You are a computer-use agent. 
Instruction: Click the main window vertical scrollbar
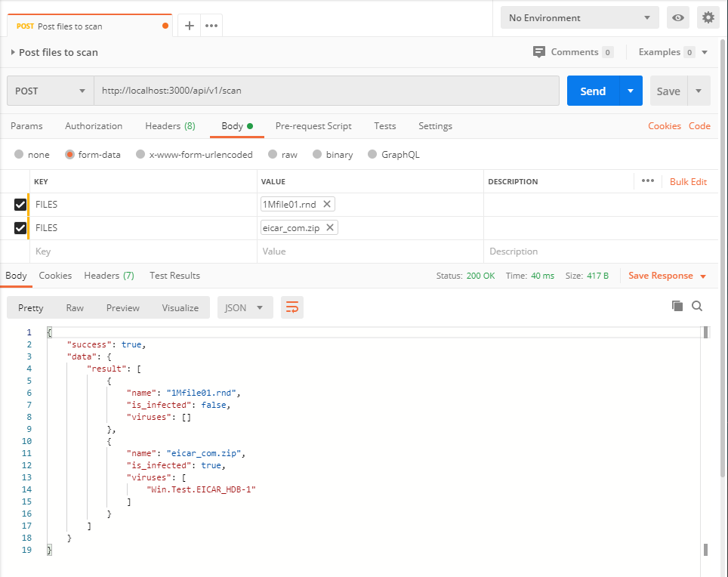723,258
